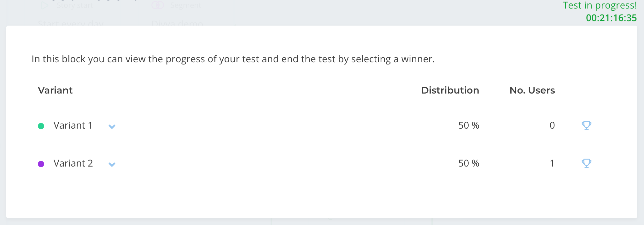The image size is (644, 225).
Task: Click the elapsed timer 00:21:16:35
Action: coord(611,18)
